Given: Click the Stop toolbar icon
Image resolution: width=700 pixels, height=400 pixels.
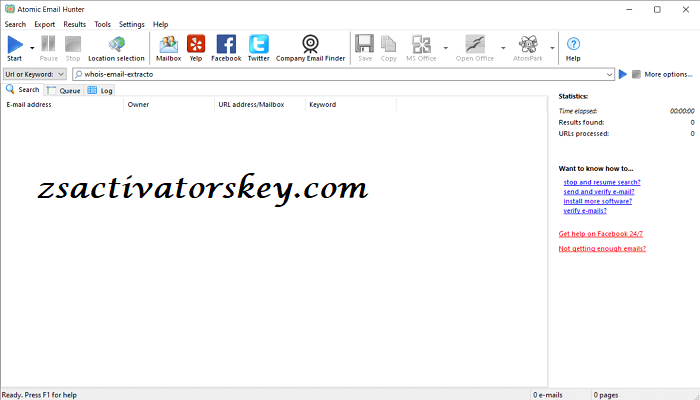Looking at the screenshot, I should tap(73, 44).
